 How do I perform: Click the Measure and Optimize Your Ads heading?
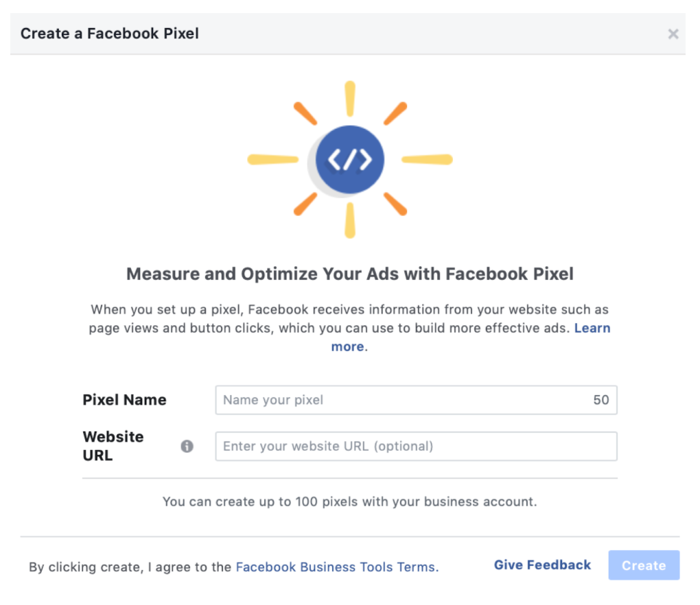[350, 274]
